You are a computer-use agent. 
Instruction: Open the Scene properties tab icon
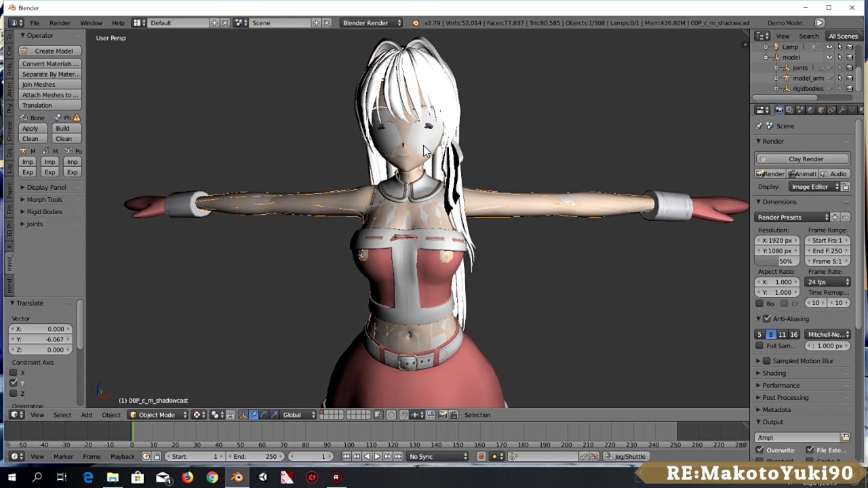coord(800,110)
